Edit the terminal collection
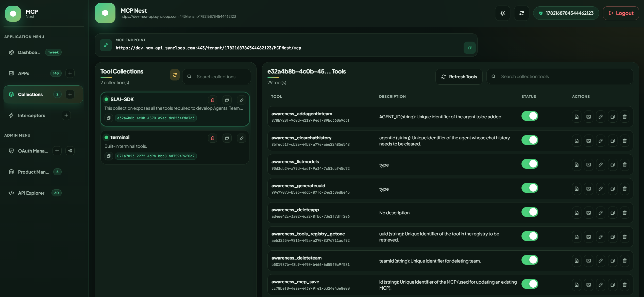This screenshot has height=297, width=644. tap(241, 138)
